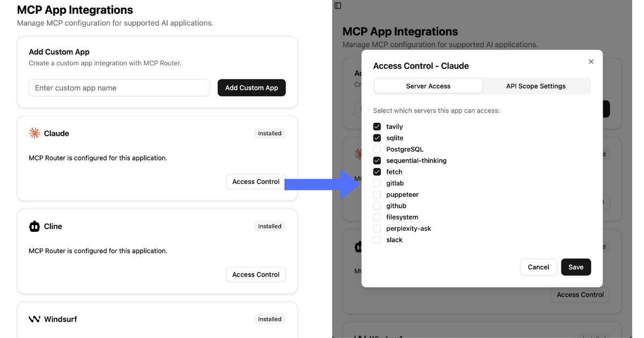Click Installed badge on Claude card

pyautogui.click(x=269, y=133)
